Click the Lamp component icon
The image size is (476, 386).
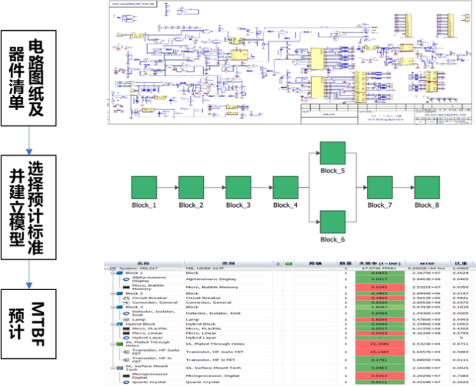pos(126,319)
